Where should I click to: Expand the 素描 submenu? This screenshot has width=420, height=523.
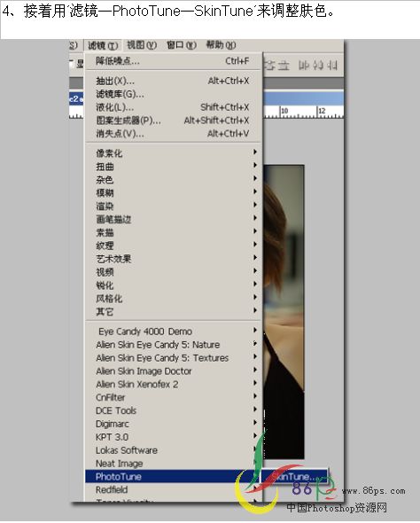[x=174, y=232]
